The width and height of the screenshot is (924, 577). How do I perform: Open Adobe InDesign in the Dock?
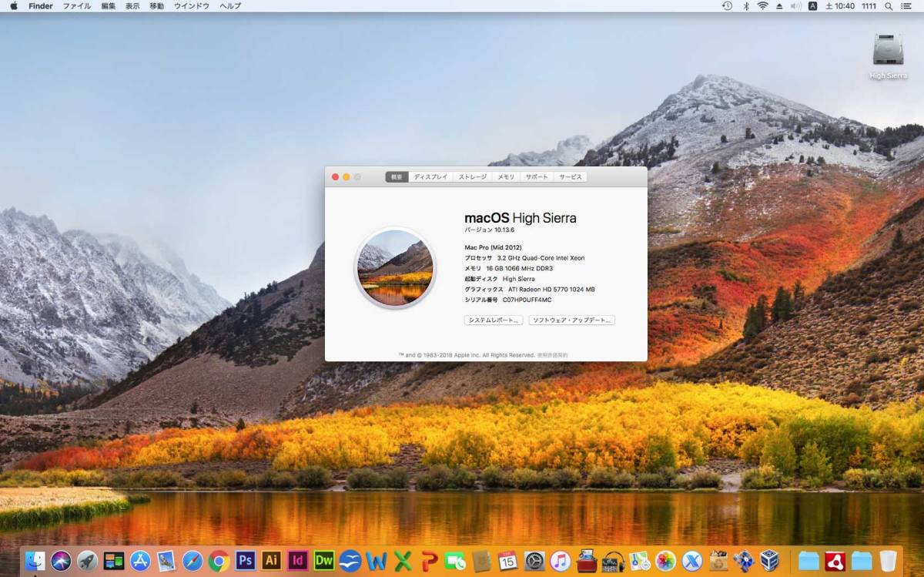coord(297,561)
